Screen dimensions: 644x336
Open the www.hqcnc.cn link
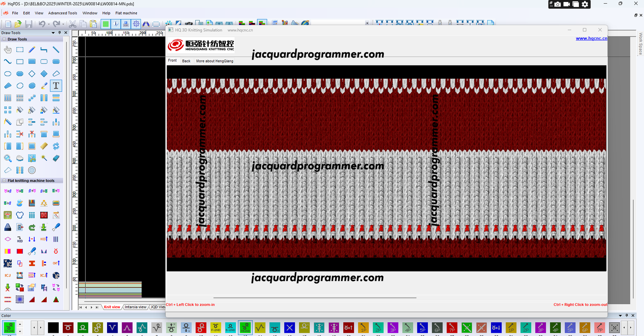coord(591,39)
